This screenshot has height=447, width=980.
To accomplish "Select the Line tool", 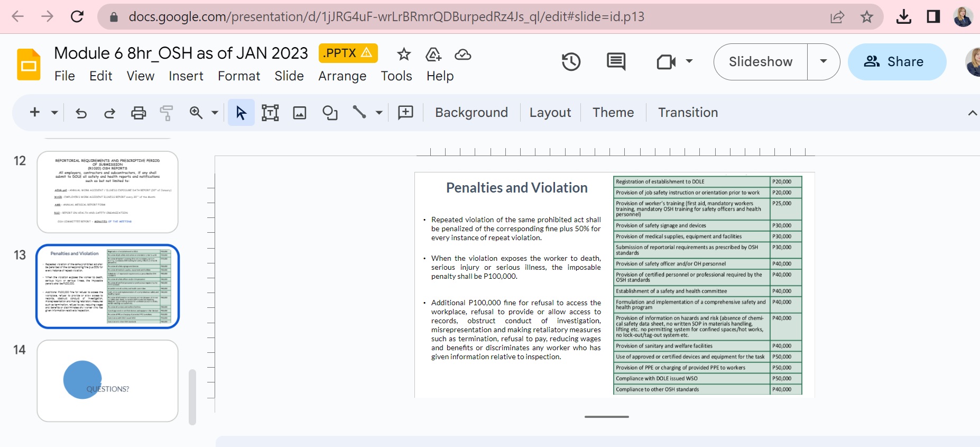I will 359,112.
